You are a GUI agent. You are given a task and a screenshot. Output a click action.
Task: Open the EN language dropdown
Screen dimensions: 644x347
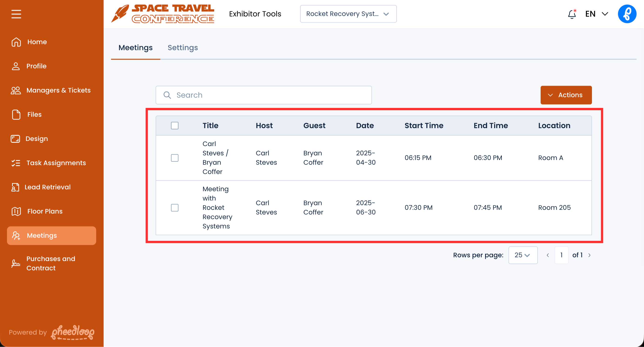597,14
